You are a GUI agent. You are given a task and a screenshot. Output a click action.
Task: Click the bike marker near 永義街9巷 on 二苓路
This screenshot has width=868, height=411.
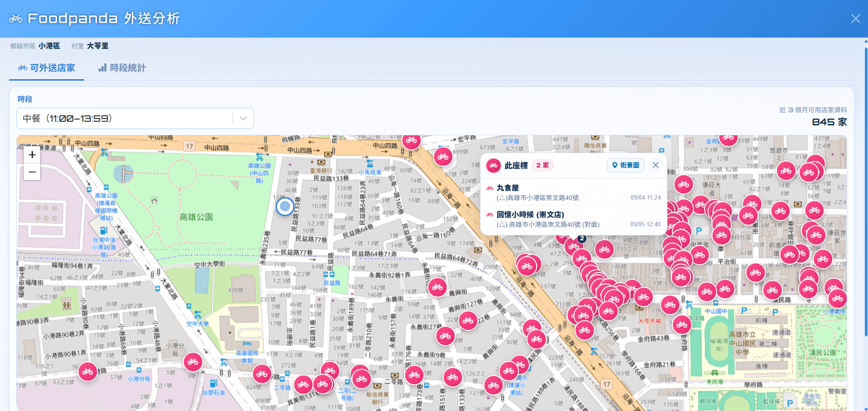[414, 375]
